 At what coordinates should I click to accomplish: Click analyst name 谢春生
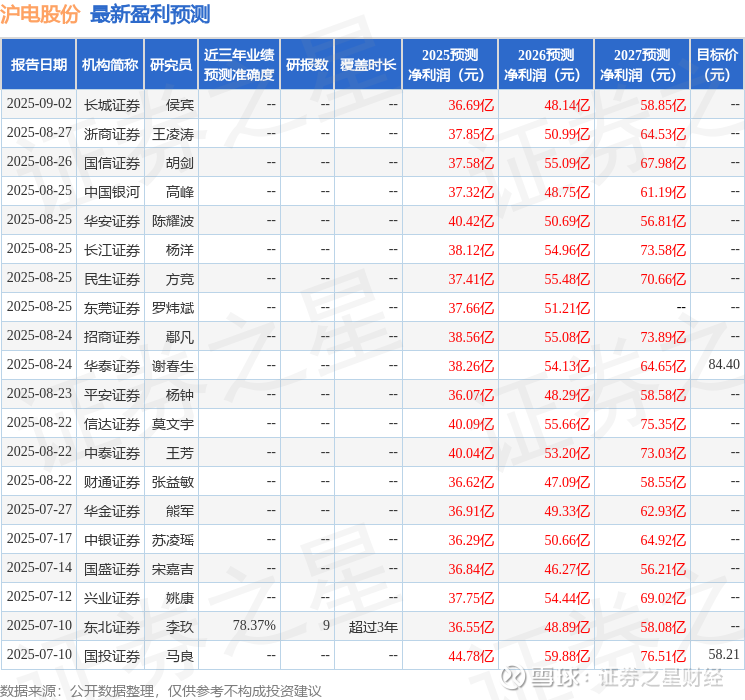(x=173, y=366)
